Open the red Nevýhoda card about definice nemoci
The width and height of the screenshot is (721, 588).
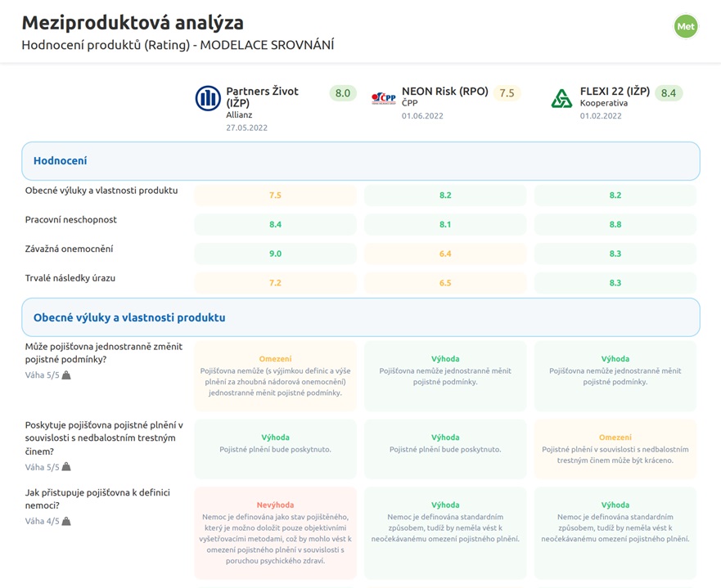coord(276,533)
